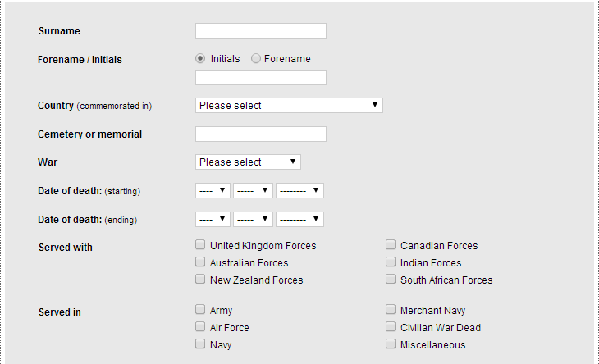The image size is (599, 364).
Task: Tick the New Zealand Forces checkbox
Action: pos(200,279)
